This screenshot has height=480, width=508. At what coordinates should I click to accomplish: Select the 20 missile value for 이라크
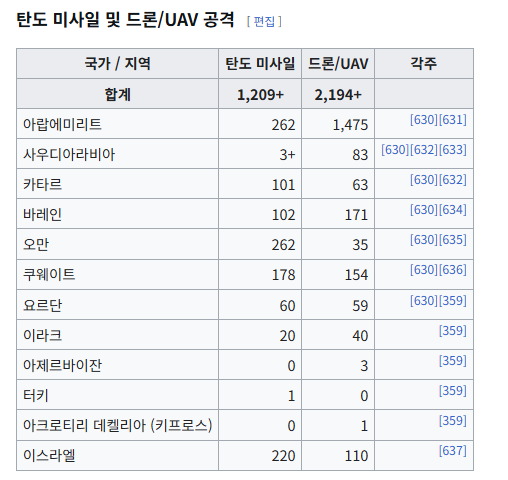(287, 336)
